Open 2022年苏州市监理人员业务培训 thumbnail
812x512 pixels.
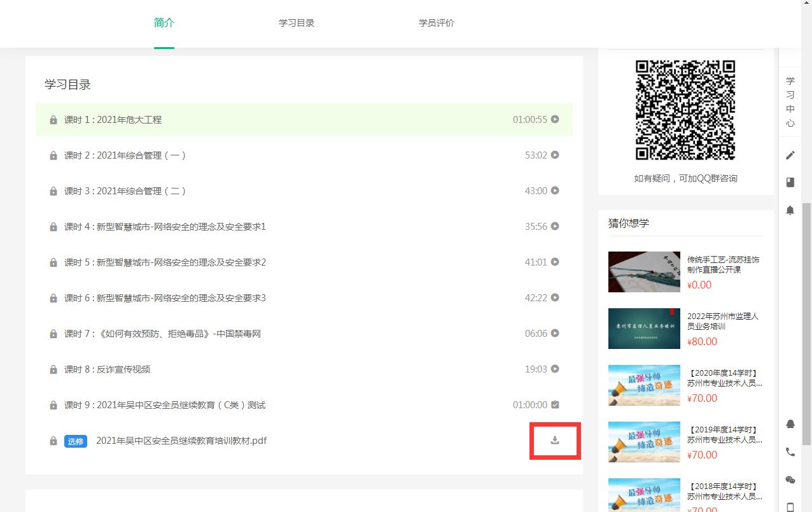tap(644, 329)
